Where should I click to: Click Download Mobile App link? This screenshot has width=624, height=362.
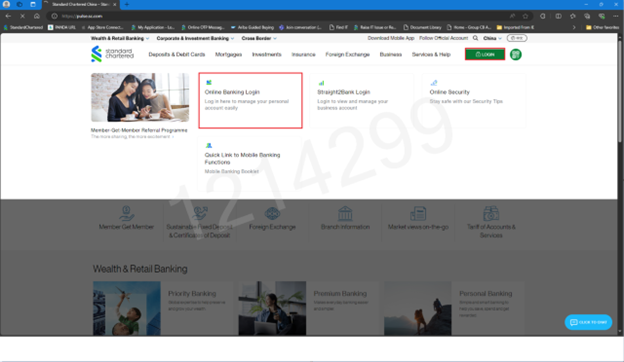(391, 38)
